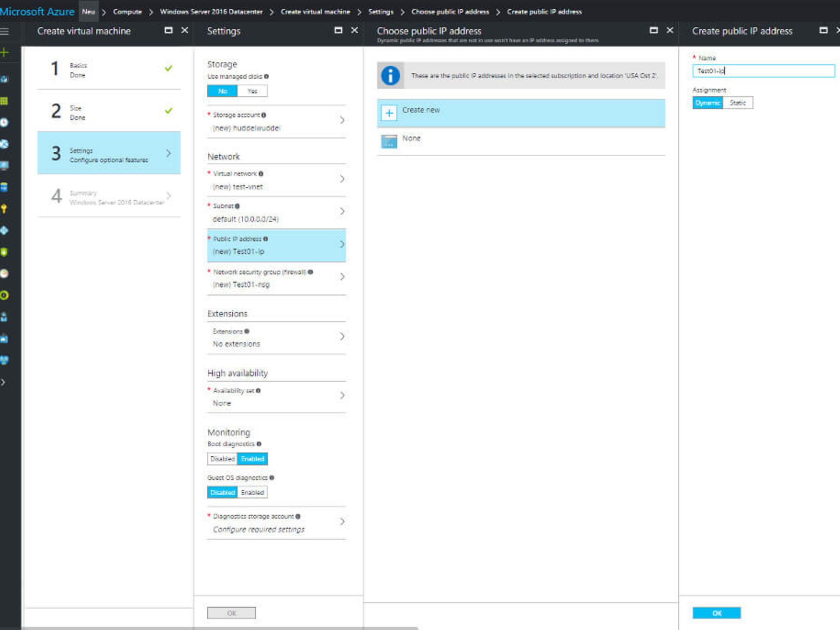
Task: Select the Virtual machines monitor icon
Action: click(x=4, y=165)
